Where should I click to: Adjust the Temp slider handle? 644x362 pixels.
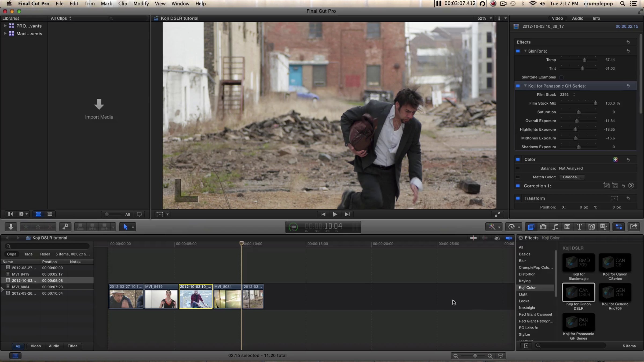[584, 60]
